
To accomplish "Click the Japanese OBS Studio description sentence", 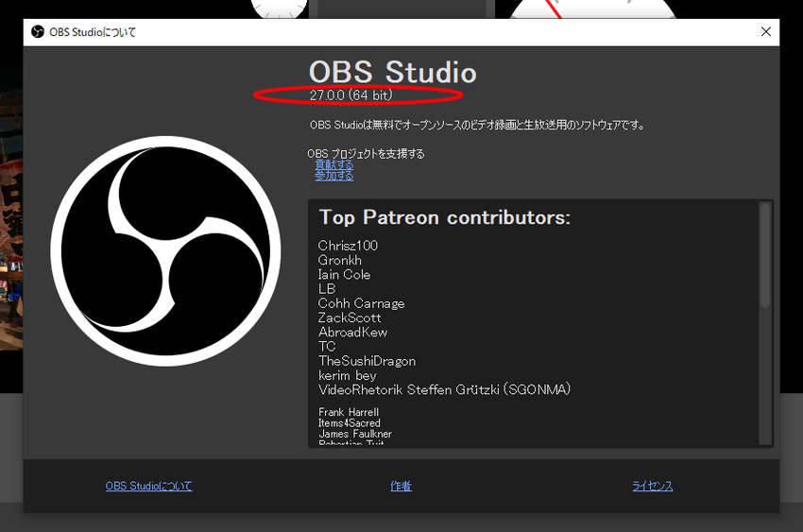I will click(477, 125).
